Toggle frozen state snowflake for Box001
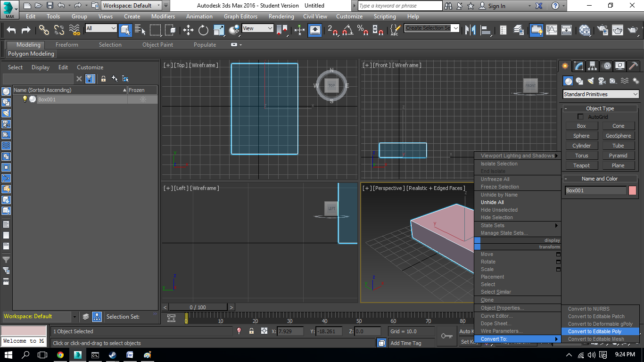This screenshot has height=362, width=644. point(143,99)
